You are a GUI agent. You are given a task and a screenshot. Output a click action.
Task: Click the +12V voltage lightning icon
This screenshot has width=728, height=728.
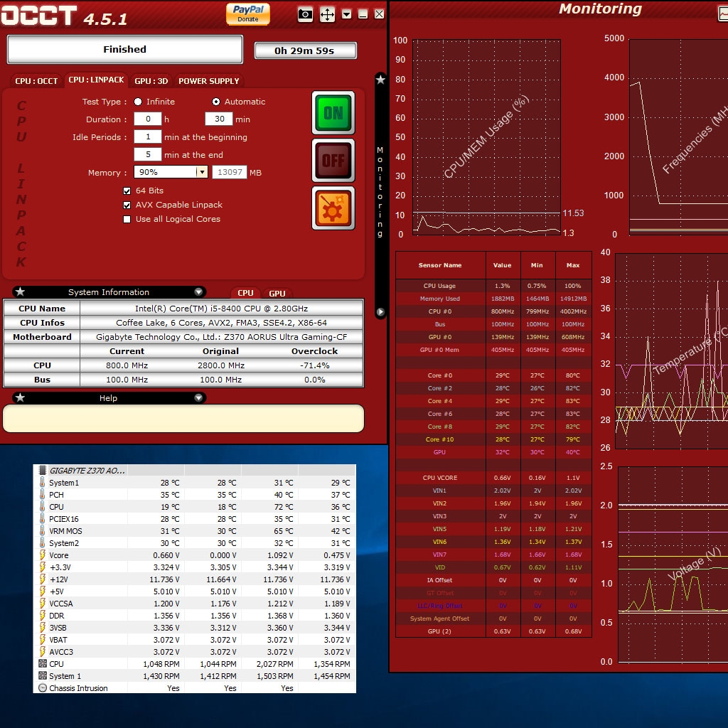(x=42, y=579)
